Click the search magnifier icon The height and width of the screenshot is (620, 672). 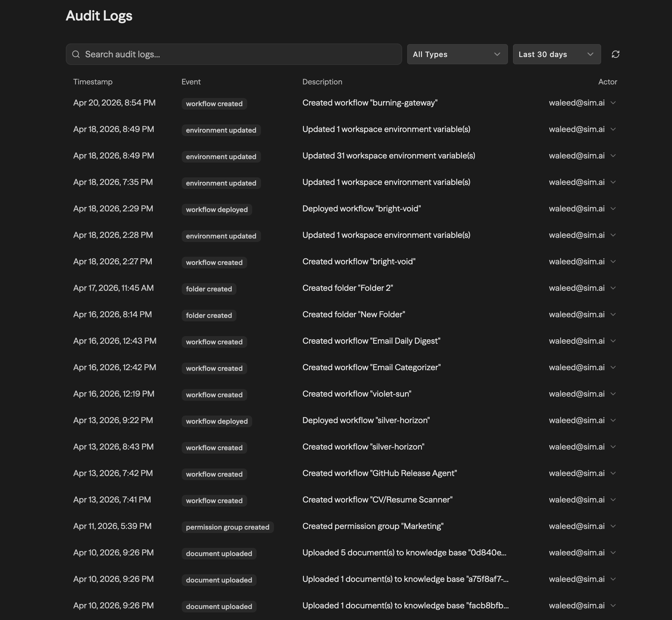(x=76, y=54)
